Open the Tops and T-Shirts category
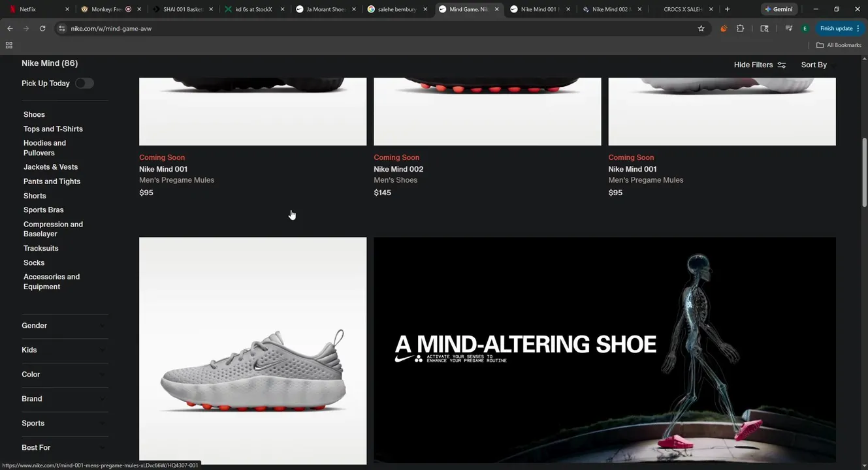This screenshot has width=868, height=470. coord(53,129)
